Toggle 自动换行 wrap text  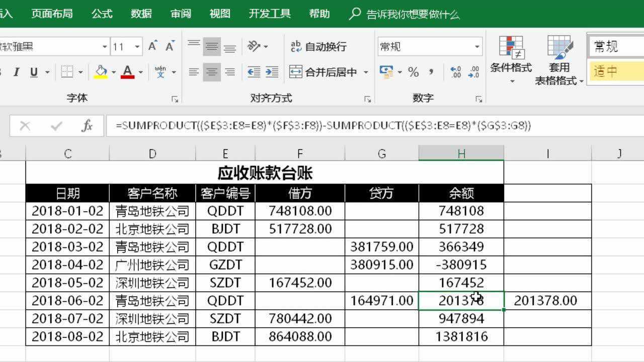click(x=318, y=47)
